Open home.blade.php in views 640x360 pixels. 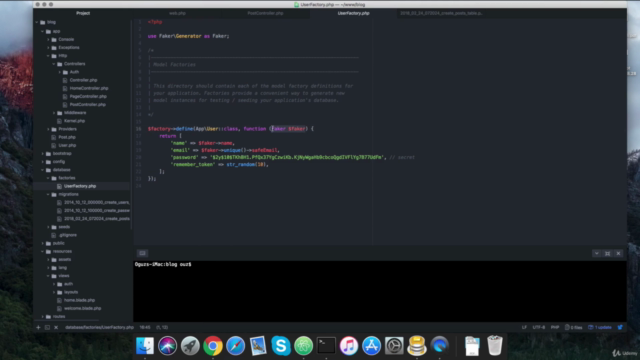79,300
